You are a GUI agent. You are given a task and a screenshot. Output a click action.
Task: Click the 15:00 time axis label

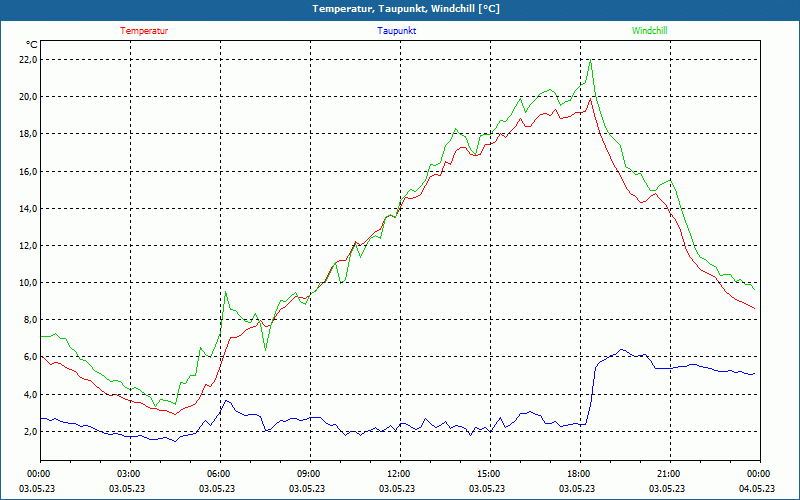[x=490, y=474]
